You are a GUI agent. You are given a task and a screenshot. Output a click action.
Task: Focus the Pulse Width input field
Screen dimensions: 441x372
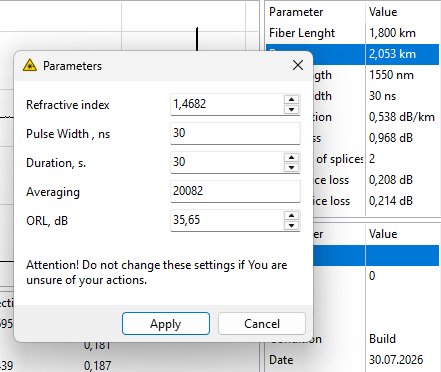pos(235,133)
